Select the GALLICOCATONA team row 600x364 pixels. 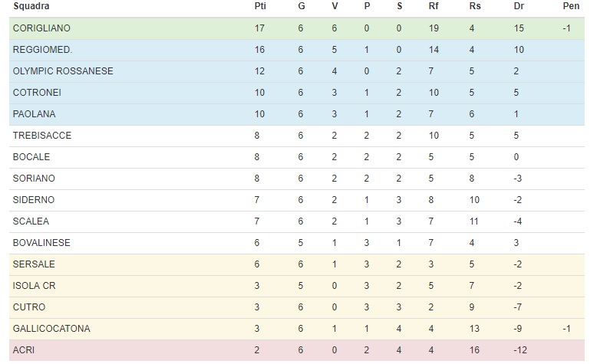297,329
